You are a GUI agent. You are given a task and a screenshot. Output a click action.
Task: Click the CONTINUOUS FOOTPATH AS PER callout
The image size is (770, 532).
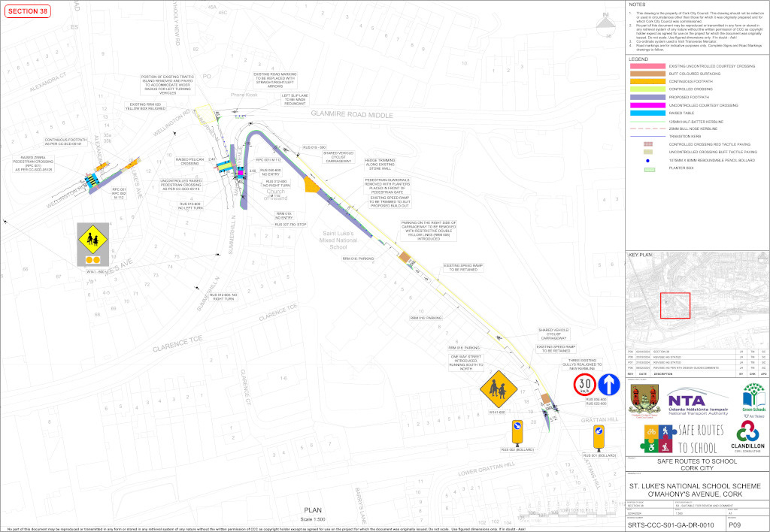[x=66, y=142]
